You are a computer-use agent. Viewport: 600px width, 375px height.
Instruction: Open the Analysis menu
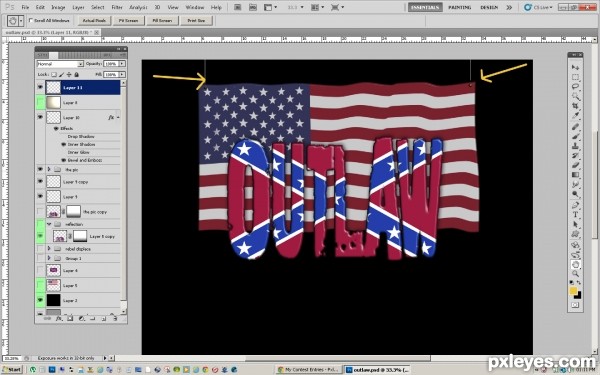138,7
